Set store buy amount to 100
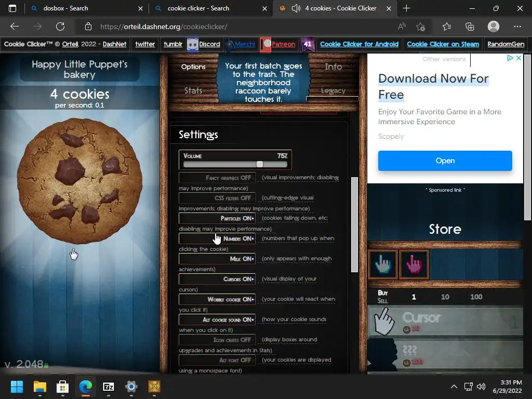Screen dimensions: 532x399 476,297
